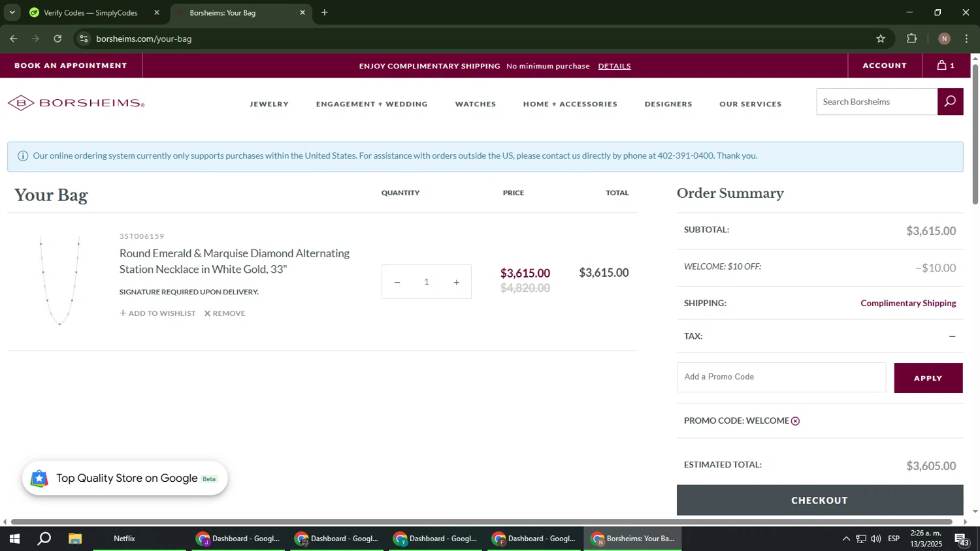The image size is (980, 551).
Task: Open a new browser tab
Action: coord(324,12)
